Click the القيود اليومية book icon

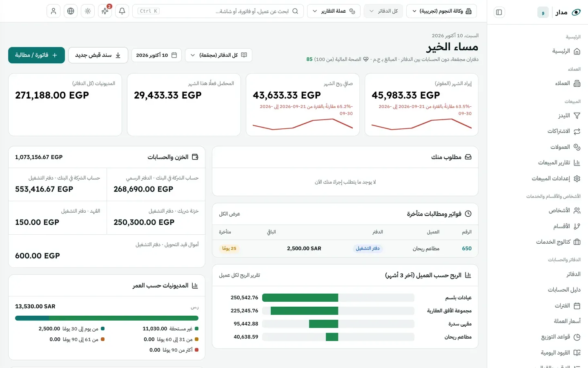point(577,353)
